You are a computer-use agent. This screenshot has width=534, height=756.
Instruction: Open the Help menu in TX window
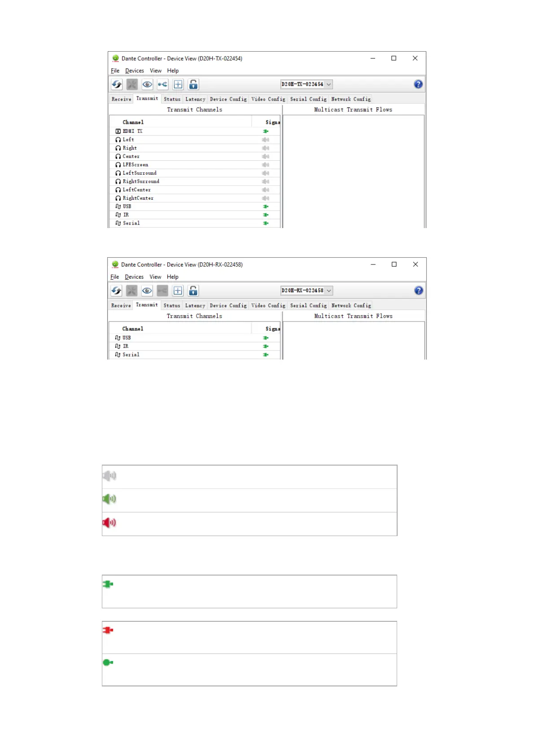pos(173,70)
